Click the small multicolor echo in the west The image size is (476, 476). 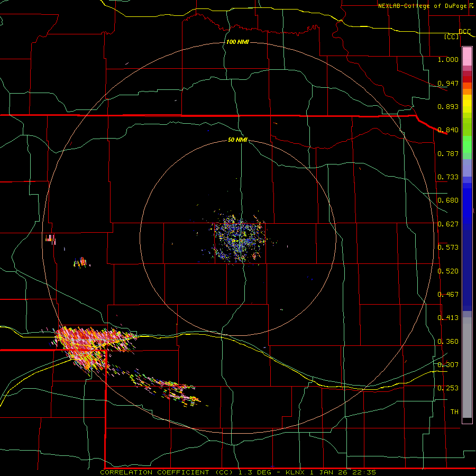pos(80,262)
